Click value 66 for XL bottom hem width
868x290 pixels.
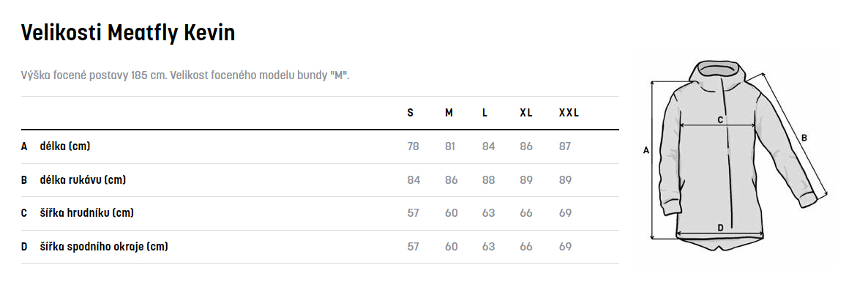point(526,246)
